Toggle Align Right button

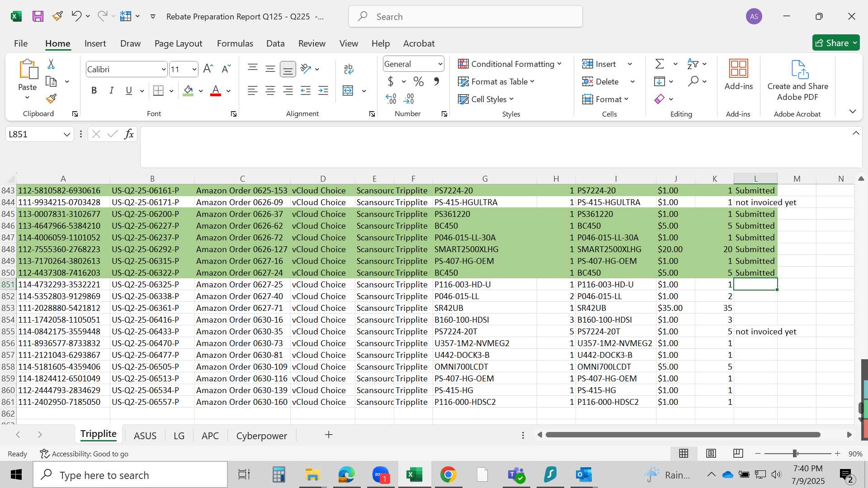click(288, 91)
